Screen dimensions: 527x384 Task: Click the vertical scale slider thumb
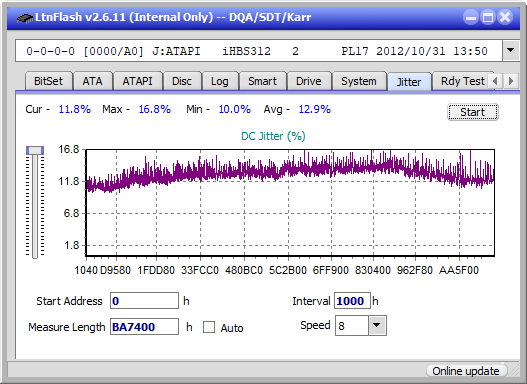point(35,150)
